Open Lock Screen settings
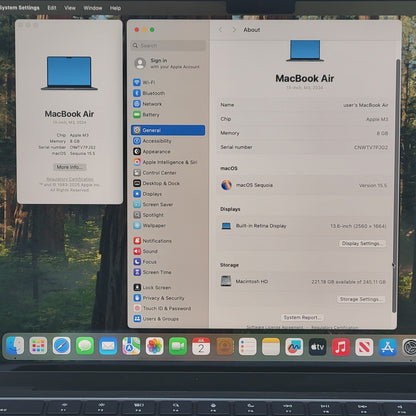The image size is (416, 416). pos(152,287)
